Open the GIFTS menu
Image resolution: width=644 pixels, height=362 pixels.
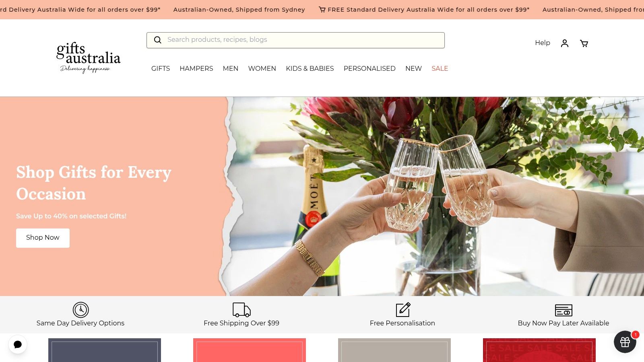(161, 68)
